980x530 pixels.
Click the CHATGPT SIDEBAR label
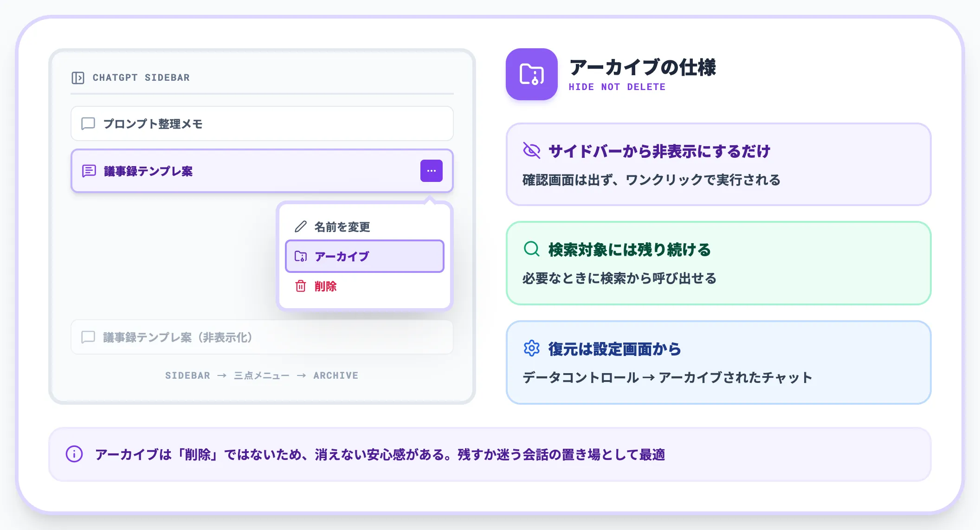141,78
